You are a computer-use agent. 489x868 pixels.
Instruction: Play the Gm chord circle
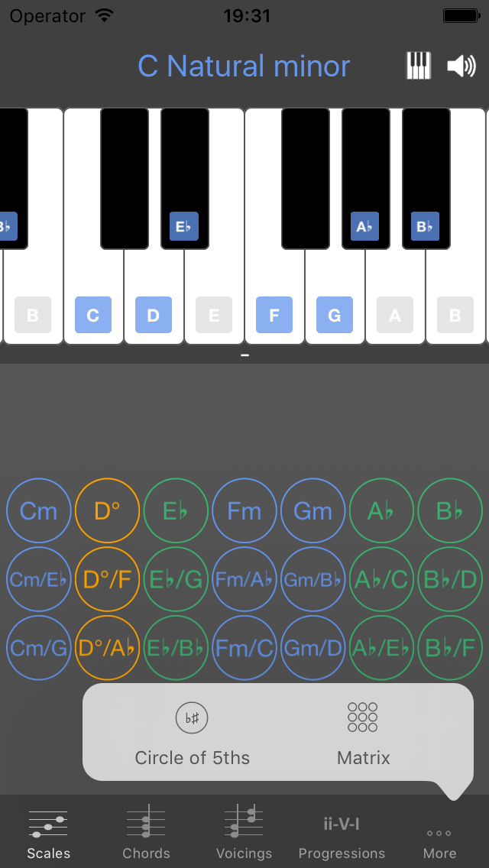point(313,510)
